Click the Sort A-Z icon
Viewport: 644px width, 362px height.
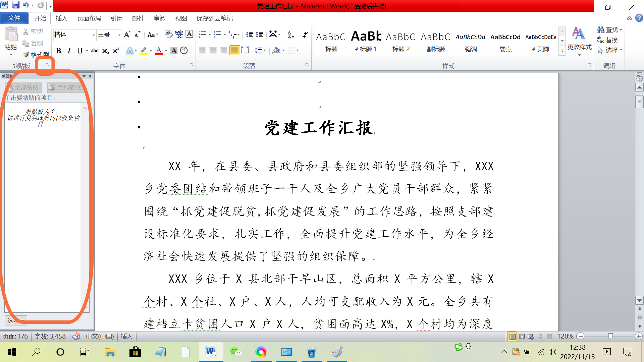pos(291,34)
